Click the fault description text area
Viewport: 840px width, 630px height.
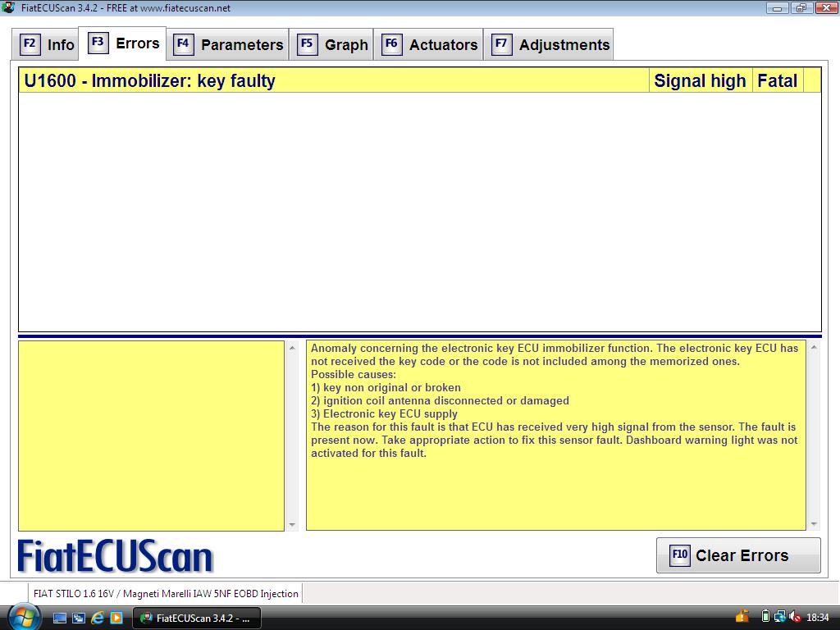[x=555, y=435]
